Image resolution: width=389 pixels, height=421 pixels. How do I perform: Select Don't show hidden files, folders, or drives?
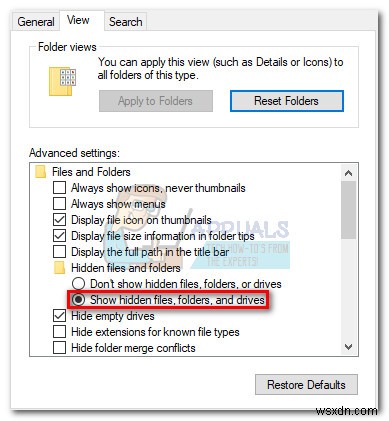[x=78, y=284]
